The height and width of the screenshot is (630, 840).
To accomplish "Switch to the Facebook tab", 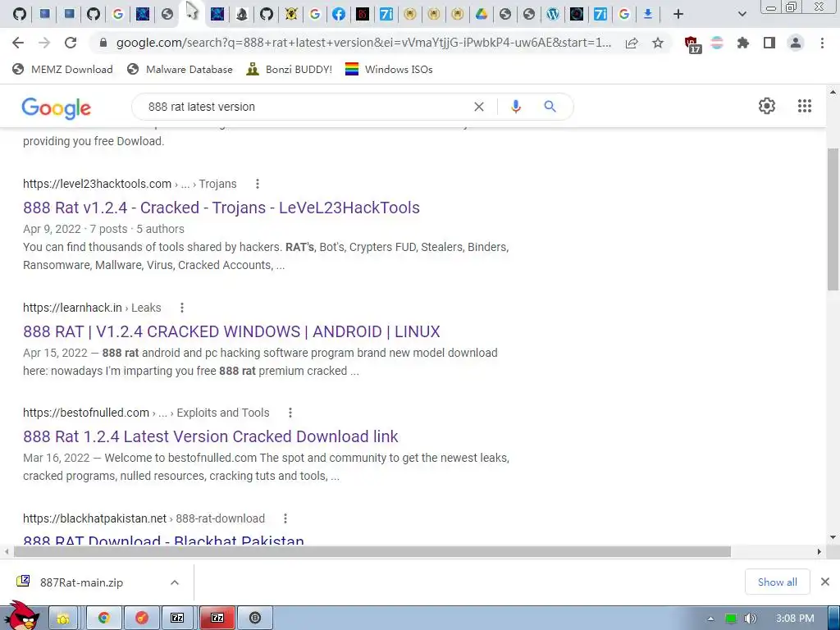I will click(x=339, y=14).
